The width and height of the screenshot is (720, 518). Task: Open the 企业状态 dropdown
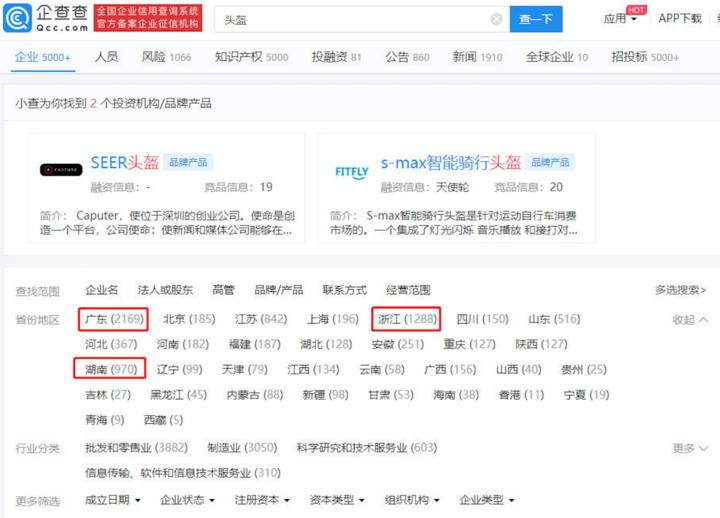[187, 500]
